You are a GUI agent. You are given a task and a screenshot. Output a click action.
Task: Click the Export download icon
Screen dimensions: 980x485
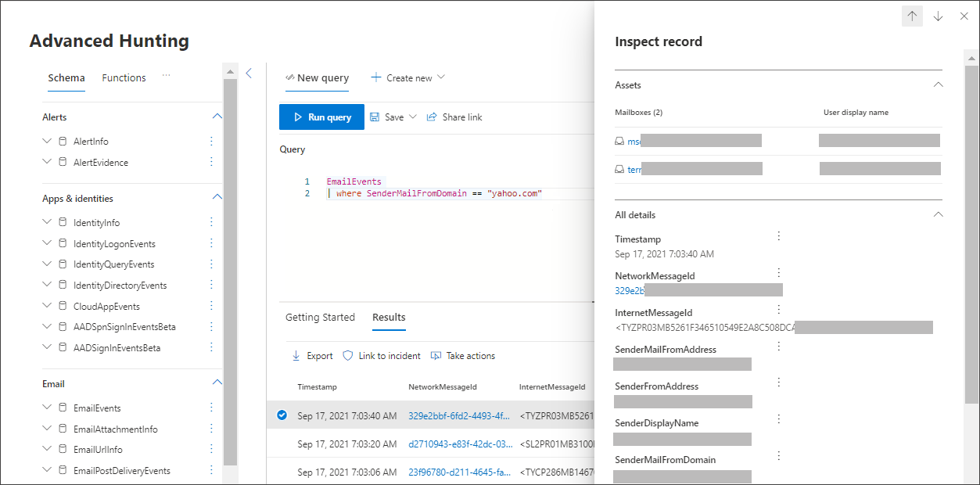point(296,356)
